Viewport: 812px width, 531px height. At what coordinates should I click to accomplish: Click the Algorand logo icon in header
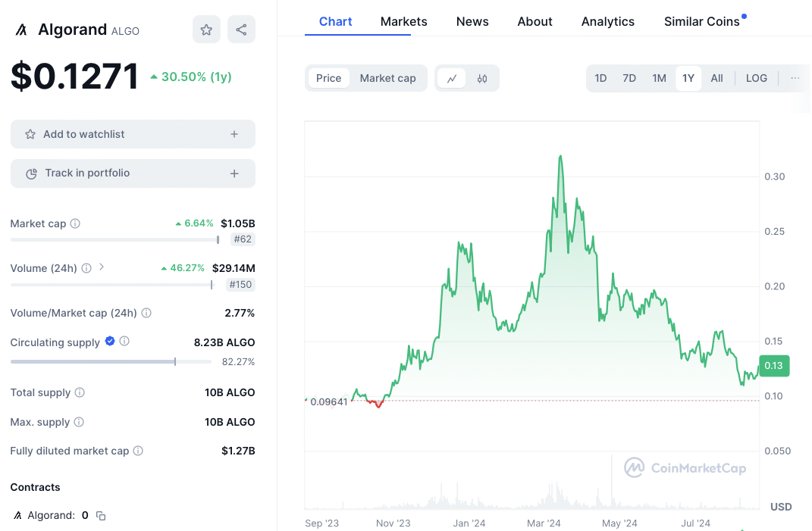(21, 30)
